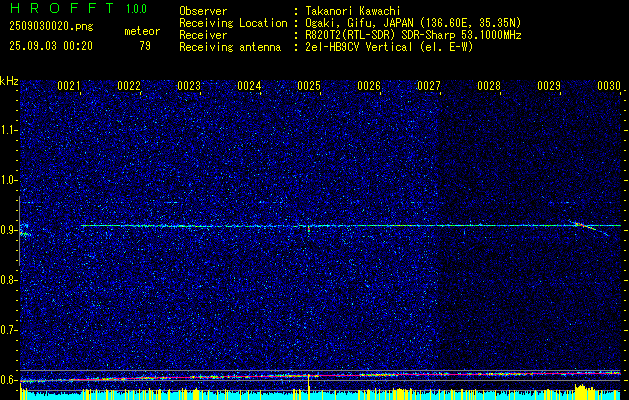Select the filename 2509030020.png
The width and height of the screenshot is (629, 400).
51,27
